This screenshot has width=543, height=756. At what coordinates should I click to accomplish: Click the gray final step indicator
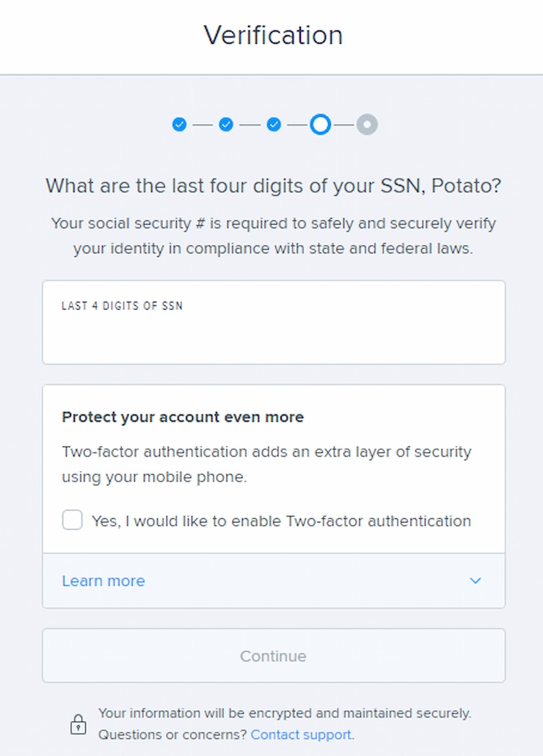point(367,124)
